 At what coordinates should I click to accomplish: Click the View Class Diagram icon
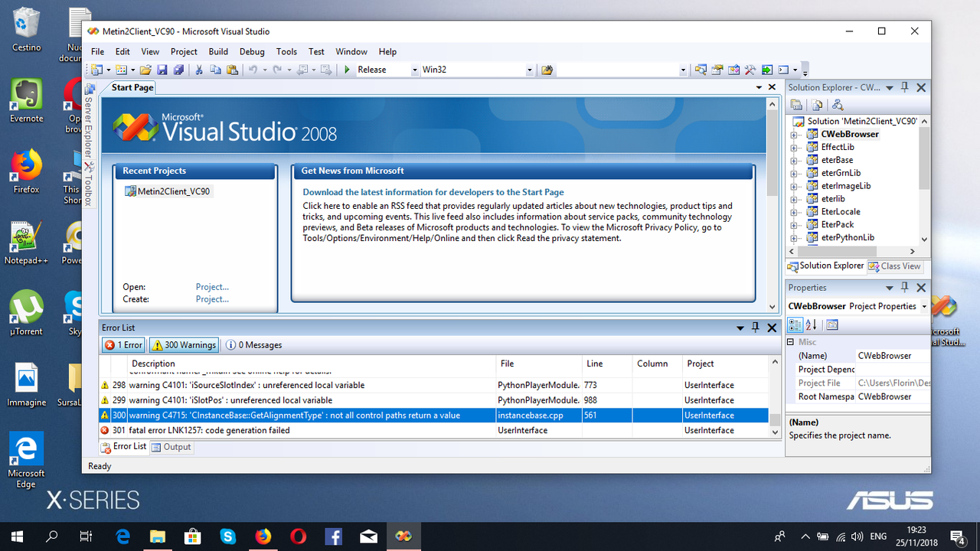838,105
